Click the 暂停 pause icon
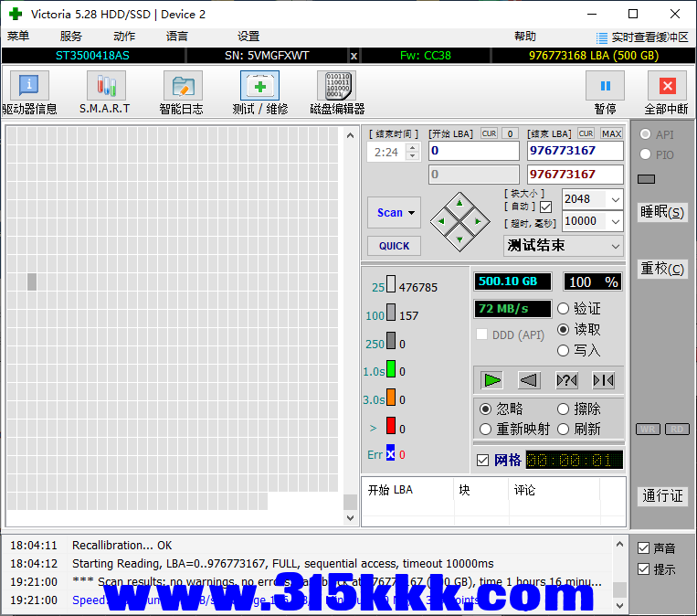This screenshot has height=616, width=697. tap(605, 86)
